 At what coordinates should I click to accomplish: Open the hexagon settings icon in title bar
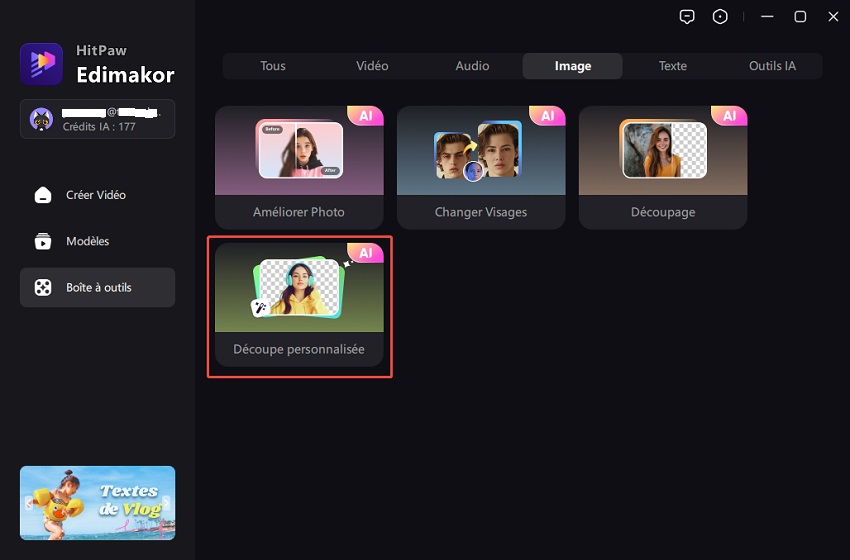coord(720,17)
